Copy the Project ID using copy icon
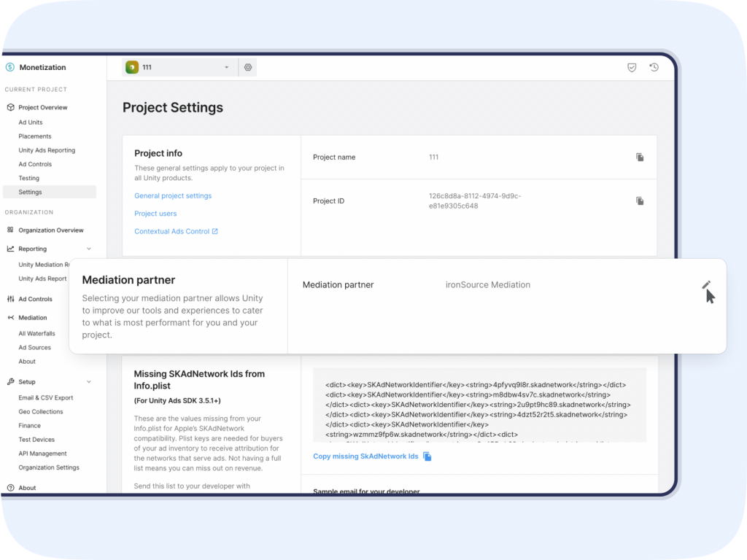This screenshot has width=747, height=560. click(x=640, y=201)
